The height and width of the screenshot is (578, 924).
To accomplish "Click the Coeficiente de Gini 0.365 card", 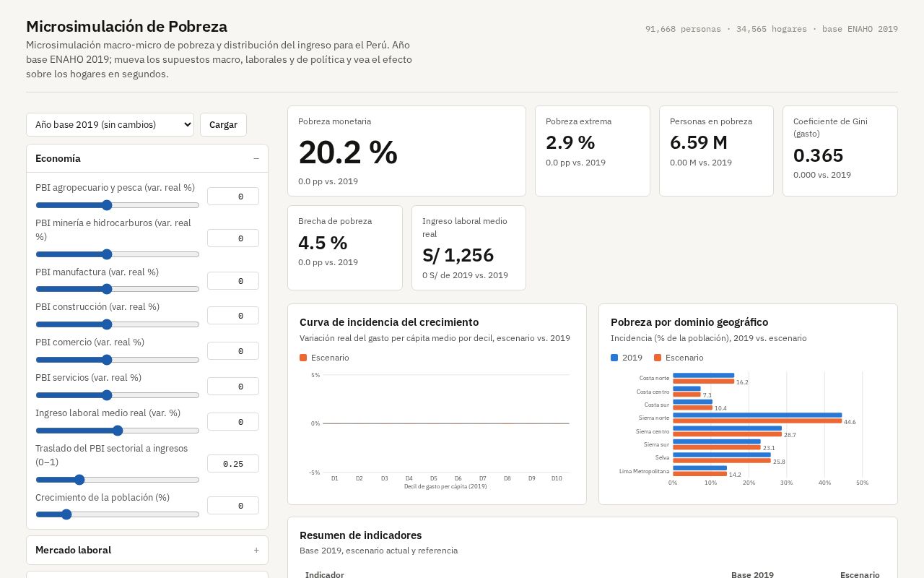I will (840, 151).
